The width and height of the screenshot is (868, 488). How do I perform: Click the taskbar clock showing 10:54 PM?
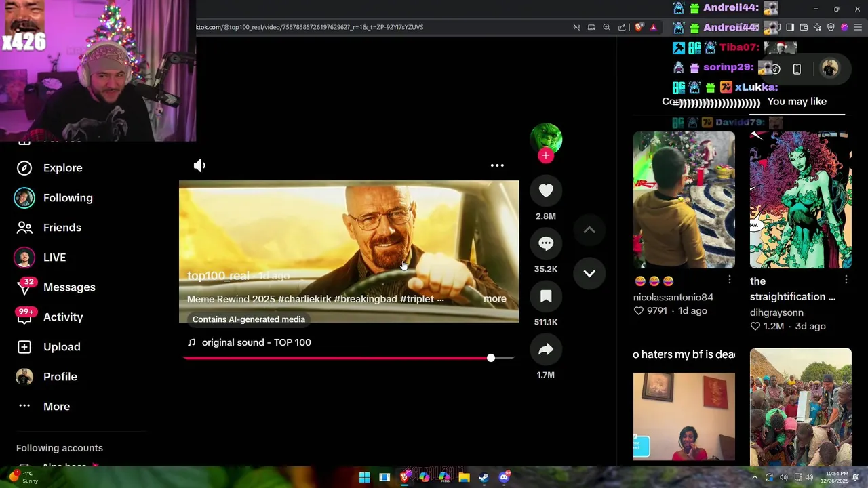pos(836,477)
